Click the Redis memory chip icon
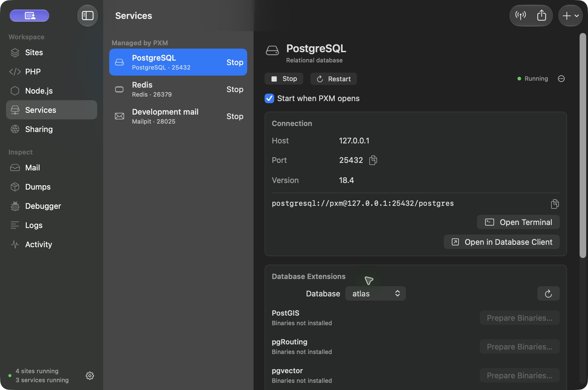Screen dimensions: 588x390 pyautogui.click(x=119, y=89)
